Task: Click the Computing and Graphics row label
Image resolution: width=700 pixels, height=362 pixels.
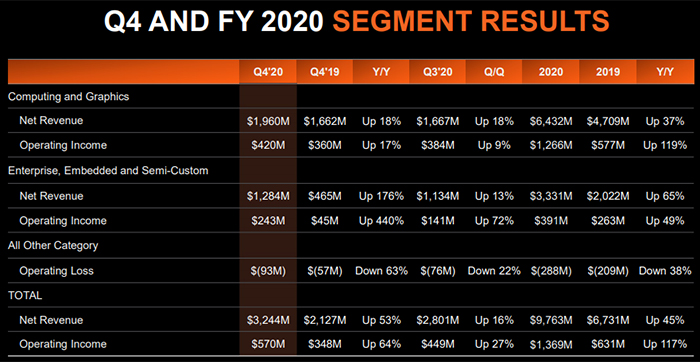Action: coord(68,96)
